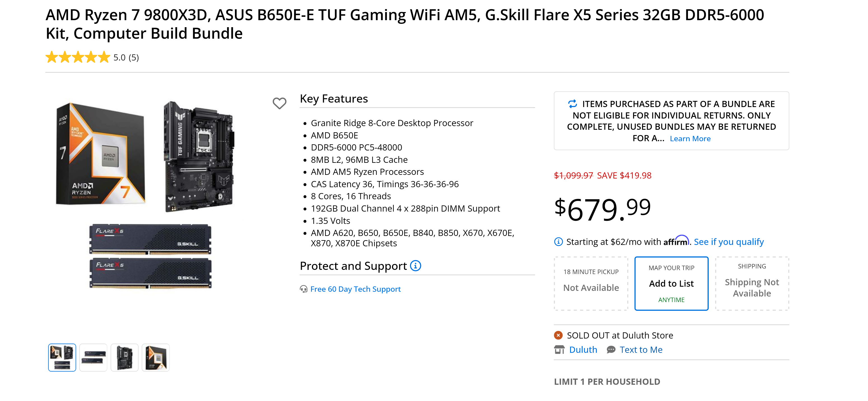
Task: View the Ryzen CPU box thumbnail
Action: (156, 358)
